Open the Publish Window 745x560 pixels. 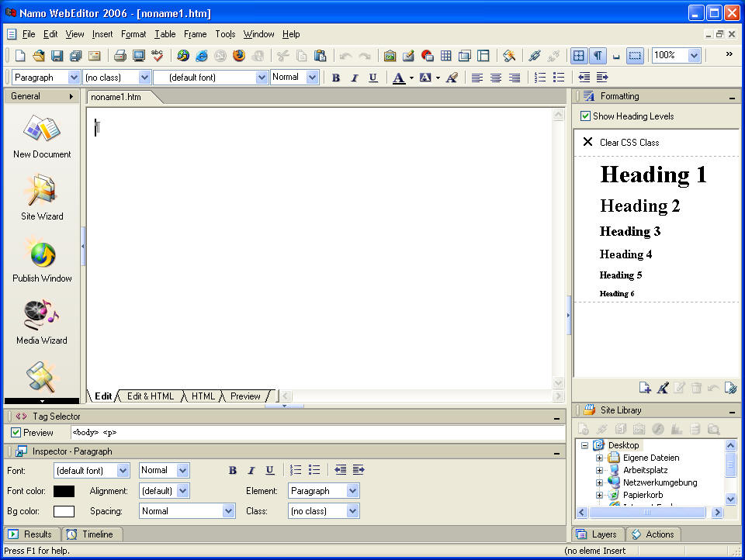[x=42, y=259]
